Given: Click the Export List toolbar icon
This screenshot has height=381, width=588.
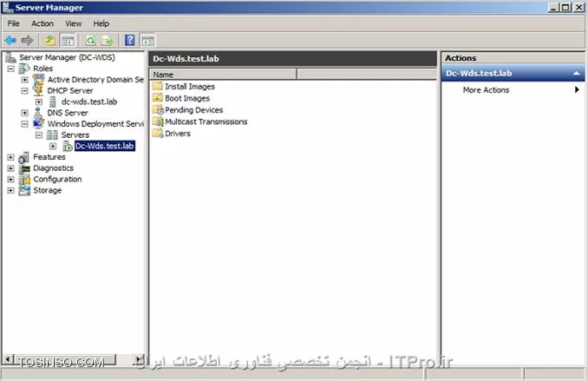Looking at the screenshot, I should (x=108, y=41).
